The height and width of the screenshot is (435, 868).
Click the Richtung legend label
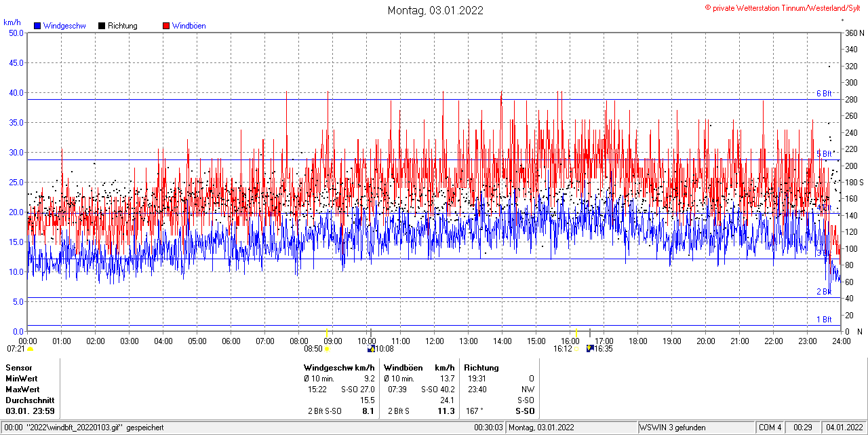[x=123, y=26]
